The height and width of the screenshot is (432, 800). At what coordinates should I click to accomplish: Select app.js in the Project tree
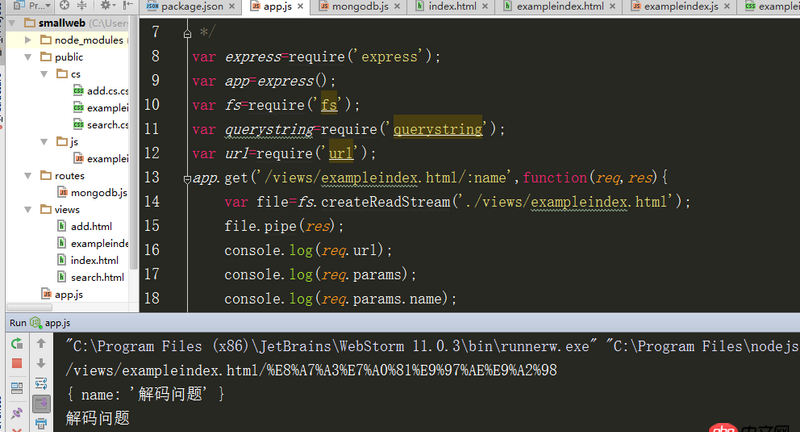[62, 294]
